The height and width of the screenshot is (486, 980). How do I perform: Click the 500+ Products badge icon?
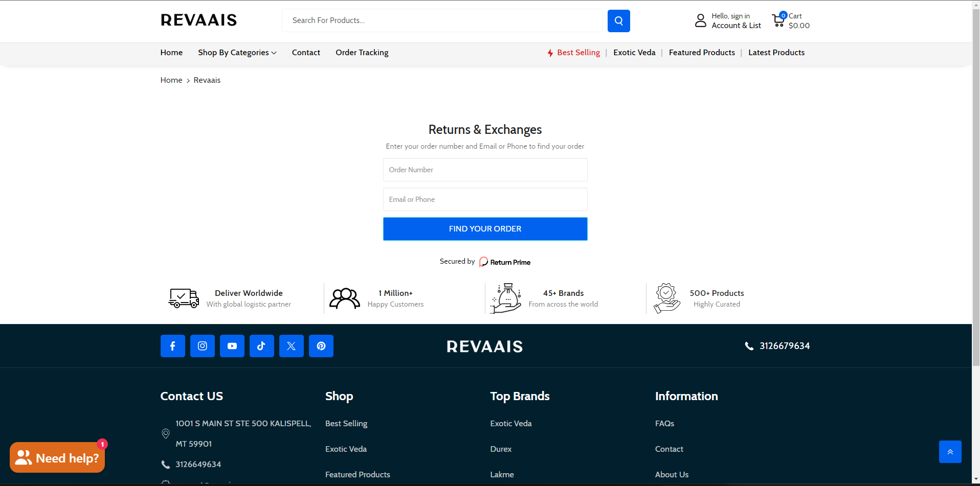click(x=667, y=298)
